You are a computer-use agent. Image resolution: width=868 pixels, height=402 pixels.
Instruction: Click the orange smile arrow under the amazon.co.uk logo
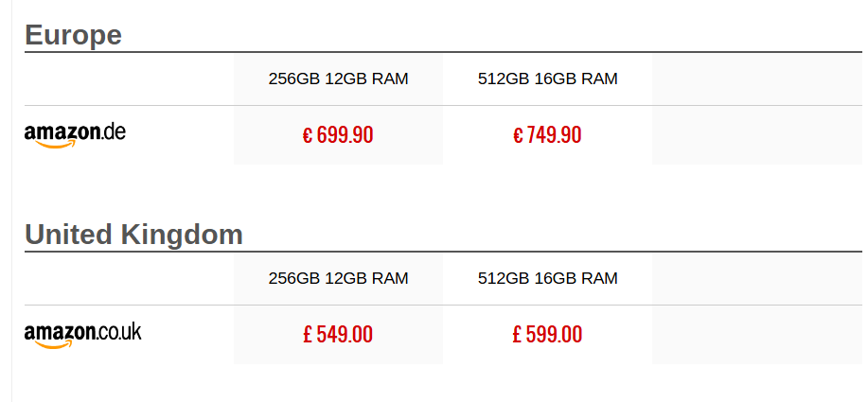56,345
